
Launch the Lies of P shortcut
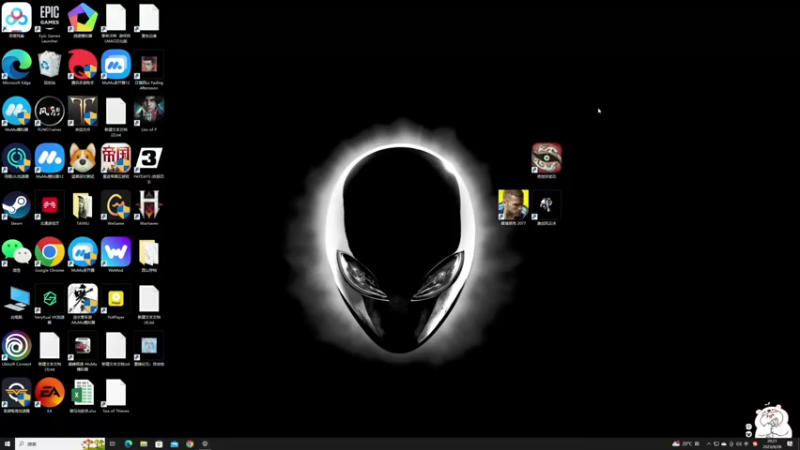coord(149,114)
